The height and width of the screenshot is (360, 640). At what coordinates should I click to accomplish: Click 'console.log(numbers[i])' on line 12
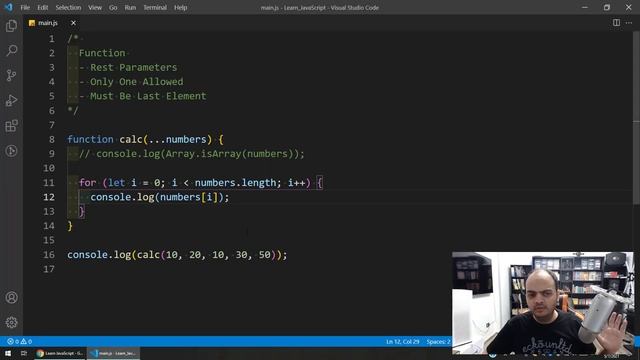(157, 197)
